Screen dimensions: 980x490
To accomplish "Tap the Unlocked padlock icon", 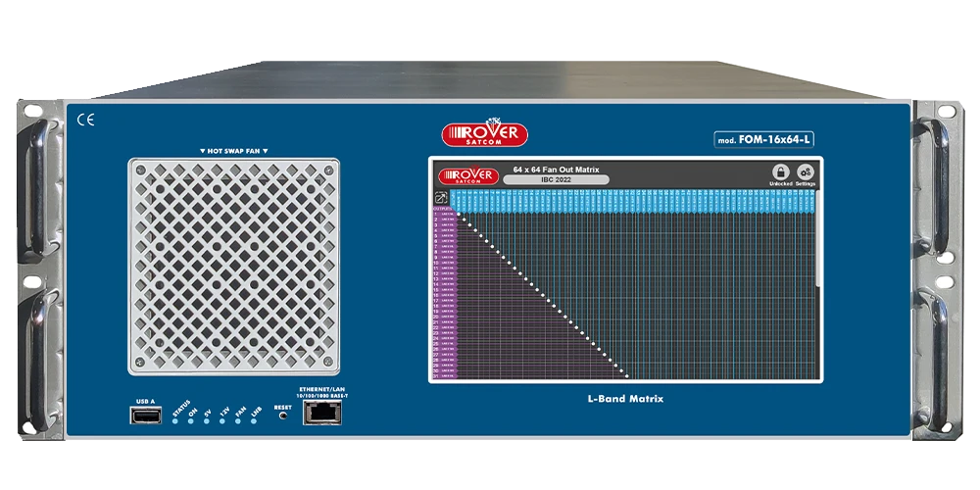I will tap(781, 171).
